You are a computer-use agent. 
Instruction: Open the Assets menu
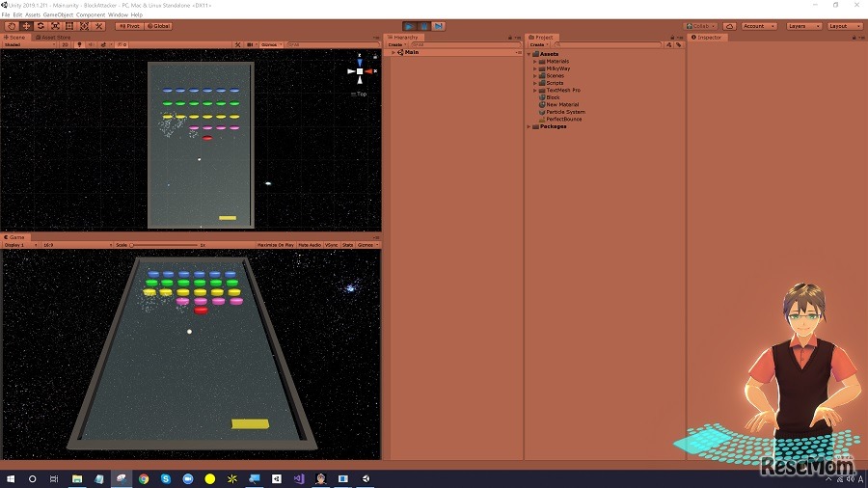(x=33, y=14)
